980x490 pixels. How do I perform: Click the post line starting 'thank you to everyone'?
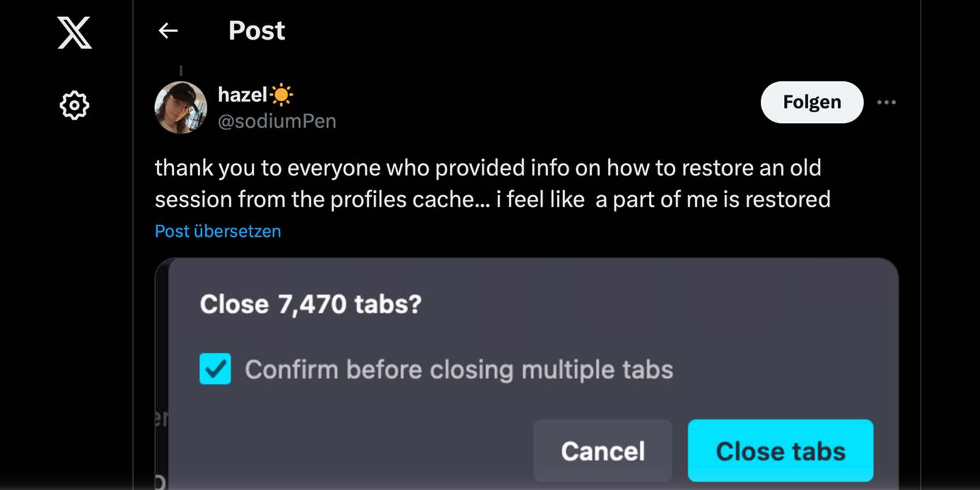488,168
